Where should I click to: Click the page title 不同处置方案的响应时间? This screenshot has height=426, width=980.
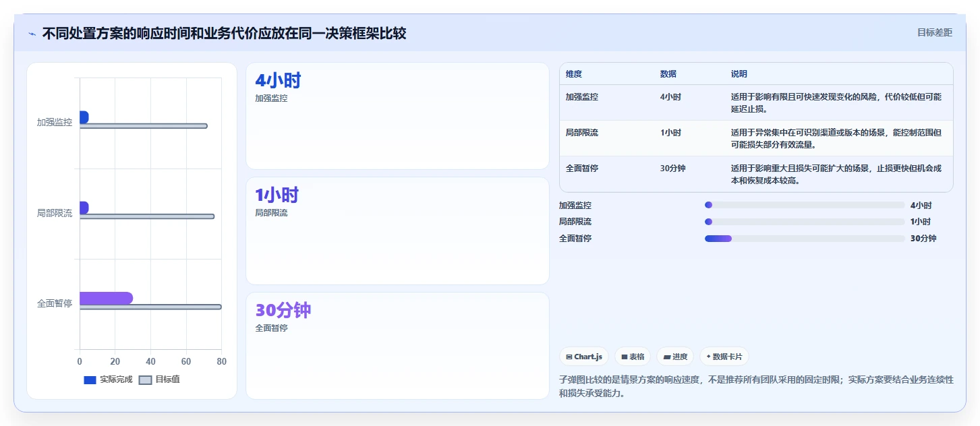(x=224, y=33)
